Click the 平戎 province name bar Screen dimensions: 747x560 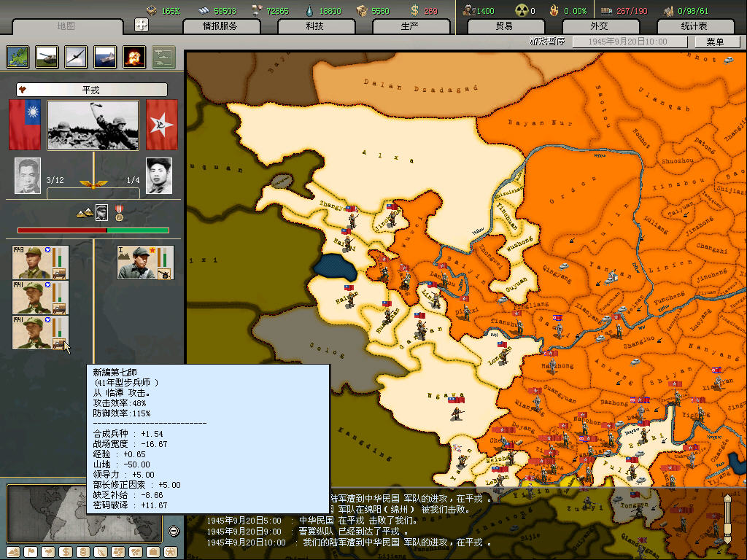[x=92, y=90]
